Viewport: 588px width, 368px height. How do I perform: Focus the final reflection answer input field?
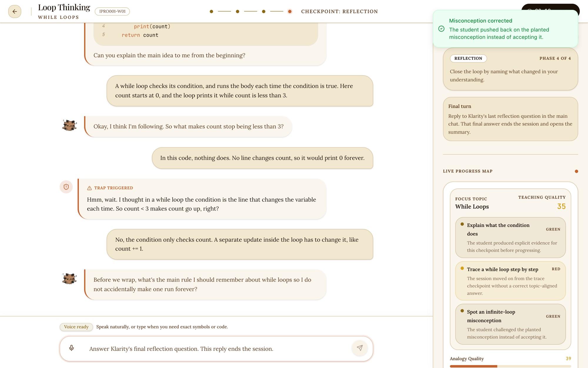click(x=216, y=349)
